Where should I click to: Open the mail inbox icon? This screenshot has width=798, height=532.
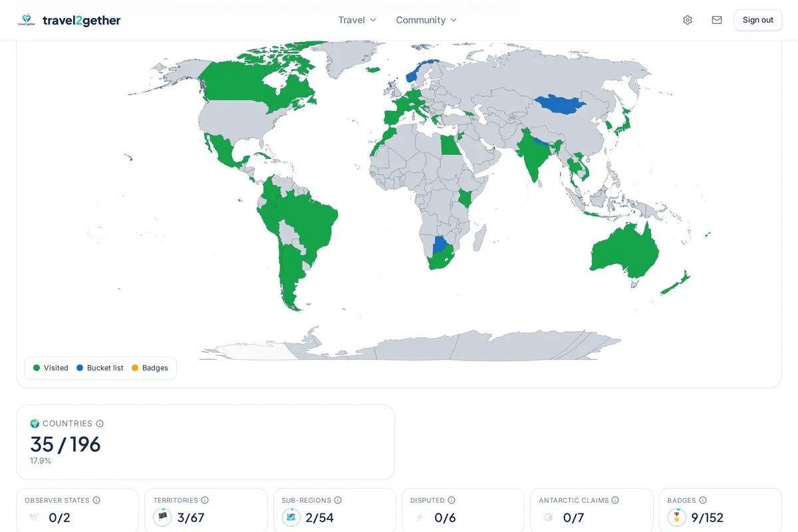pyautogui.click(x=717, y=20)
